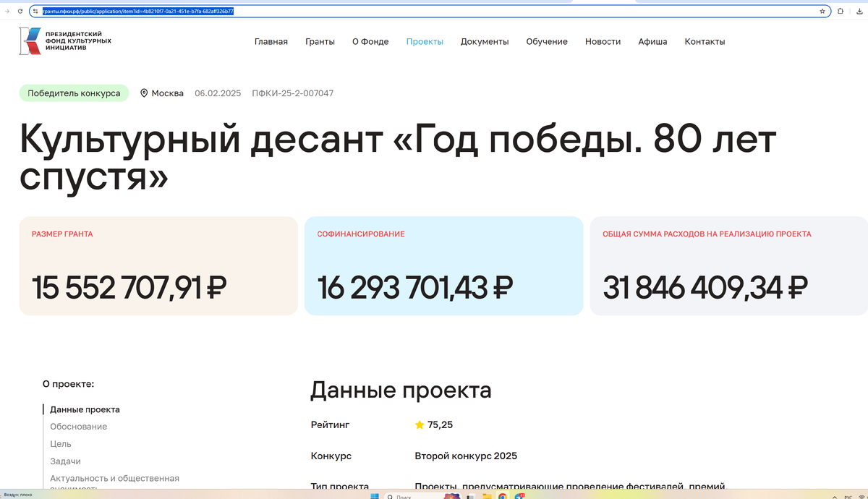Switch to the Документы section
Viewport: 868px width, 499px height.
(x=485, y=41)
